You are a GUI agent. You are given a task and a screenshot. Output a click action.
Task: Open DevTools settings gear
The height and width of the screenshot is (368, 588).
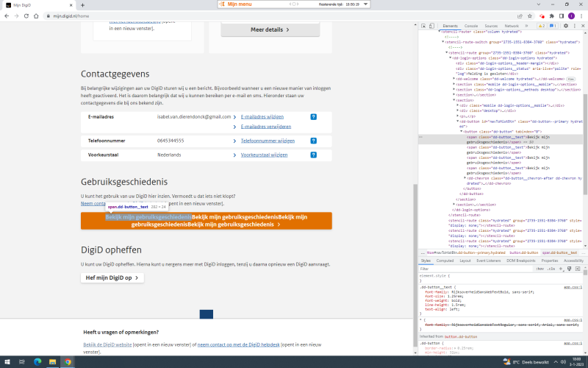[565, 26]
